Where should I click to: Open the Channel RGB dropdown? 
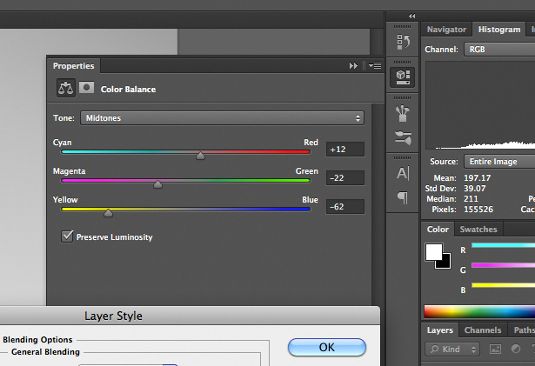[x=500, y=49]
